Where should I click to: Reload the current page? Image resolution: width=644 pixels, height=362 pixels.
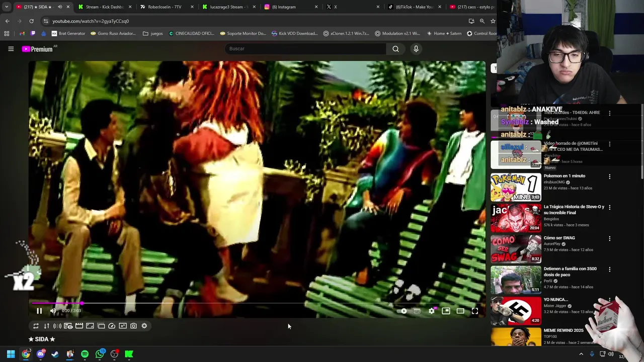point(31,21)
